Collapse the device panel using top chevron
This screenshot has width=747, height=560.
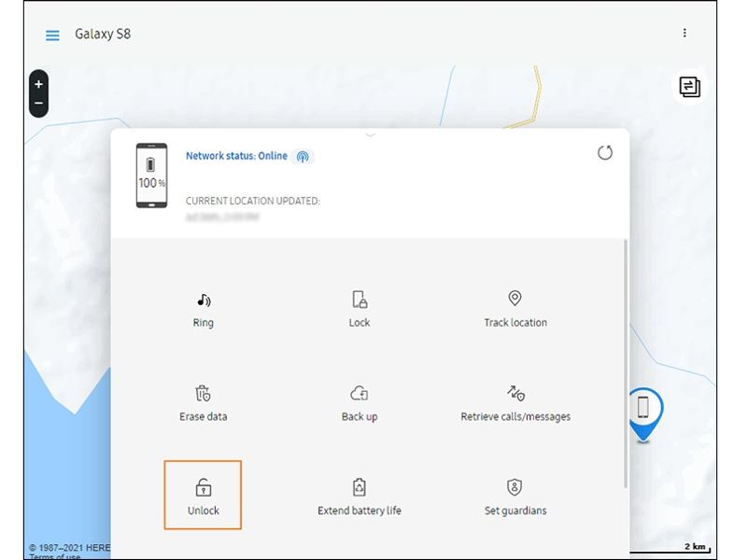tap(370, 135)
